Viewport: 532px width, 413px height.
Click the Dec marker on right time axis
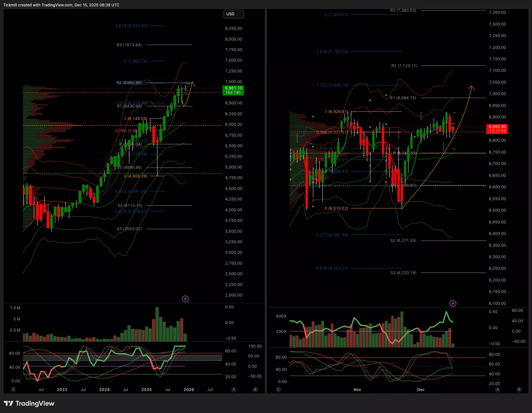click(421, 390)
